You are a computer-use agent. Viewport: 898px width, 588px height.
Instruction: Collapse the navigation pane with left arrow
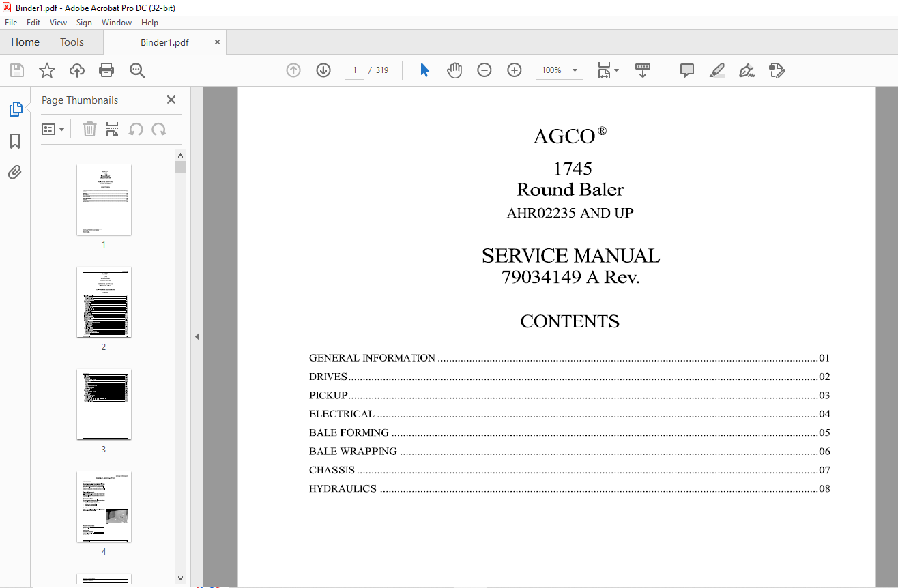coord(197,336)
